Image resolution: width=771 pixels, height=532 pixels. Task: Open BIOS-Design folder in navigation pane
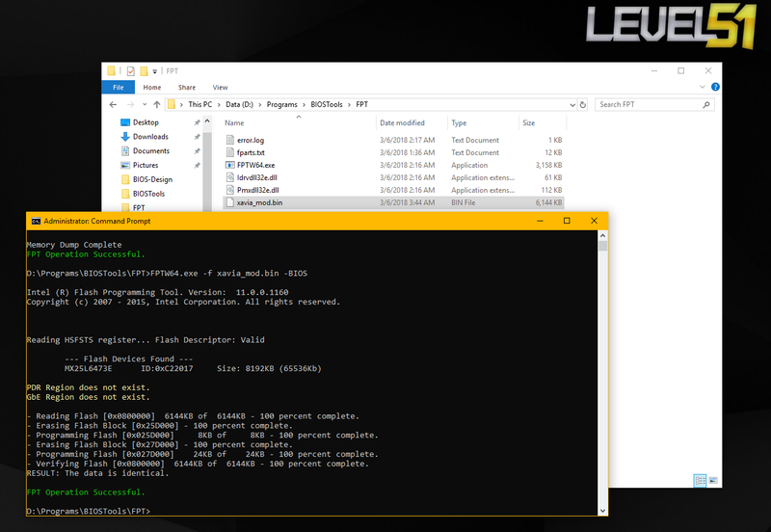pos(152,179)
